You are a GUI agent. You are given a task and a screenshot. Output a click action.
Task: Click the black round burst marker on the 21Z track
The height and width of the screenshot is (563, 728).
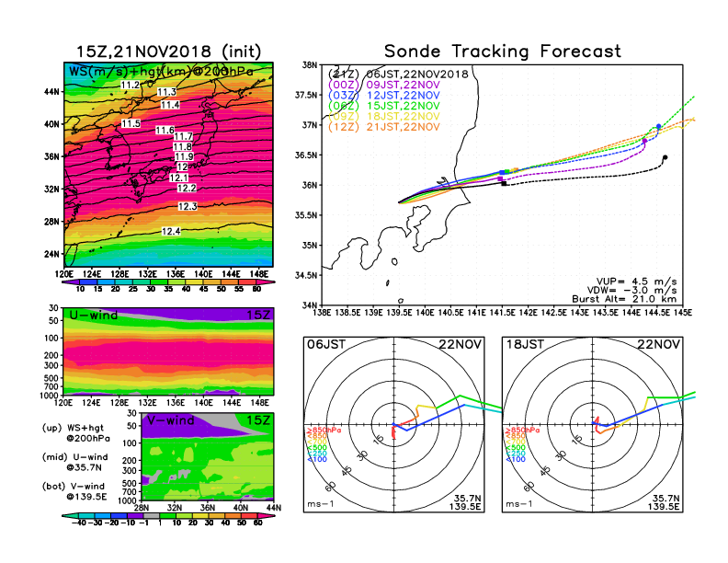tap(665, 157)
